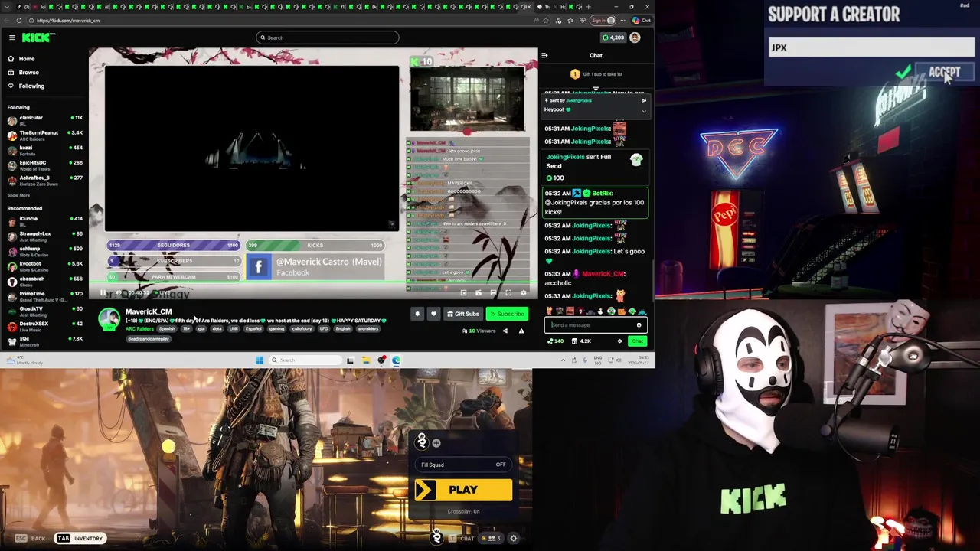
Task: Collapse the chat panel with arrow icon
Action: click(544, 55)
